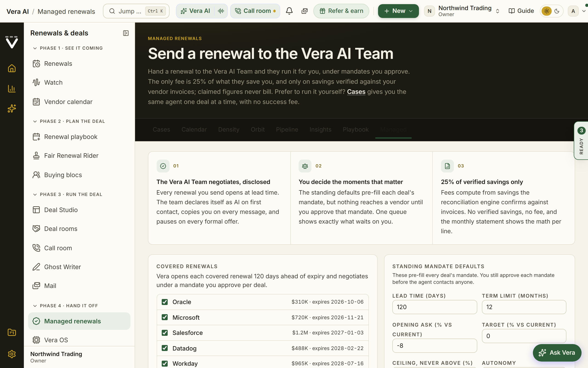Viewport: 588px width, 368px height.
Task: Open Buying blocs in sidebar
Action: tap(79, 175)
